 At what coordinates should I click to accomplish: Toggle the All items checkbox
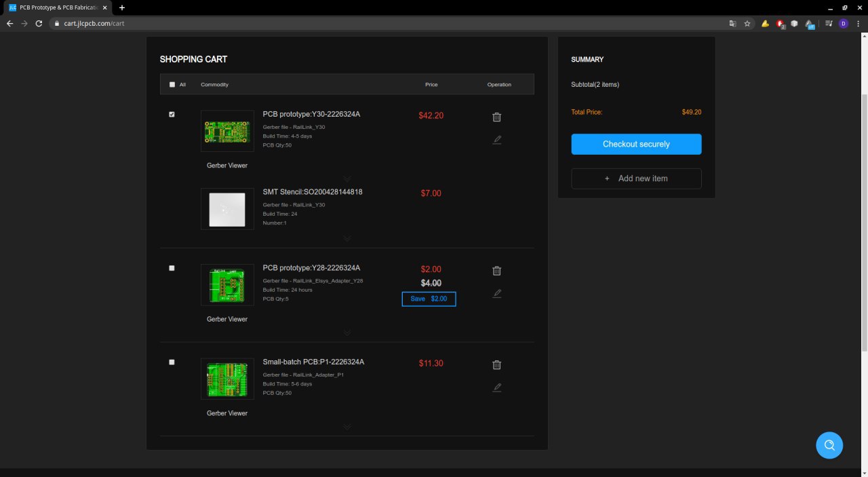click(x=172, y=85)
